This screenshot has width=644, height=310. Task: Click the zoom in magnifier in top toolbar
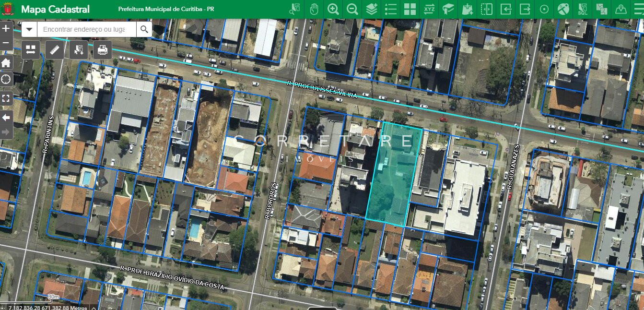point(333,9)
